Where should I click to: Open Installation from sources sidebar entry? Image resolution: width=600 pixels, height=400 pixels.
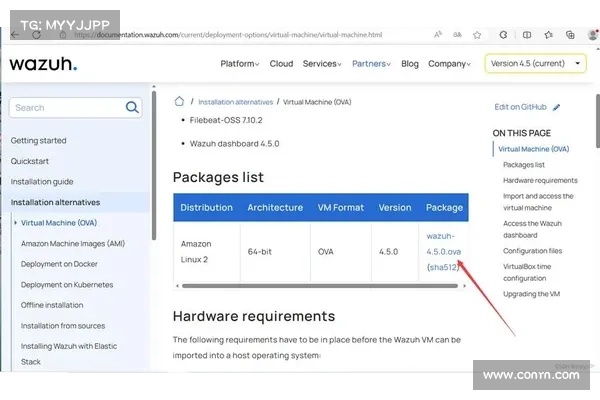[x=63, y=326]
